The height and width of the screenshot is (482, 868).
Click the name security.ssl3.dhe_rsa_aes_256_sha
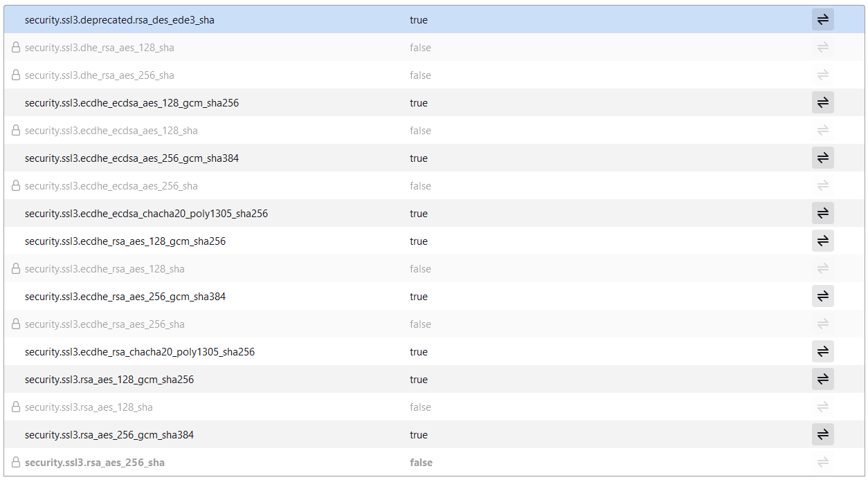point(100,75)
